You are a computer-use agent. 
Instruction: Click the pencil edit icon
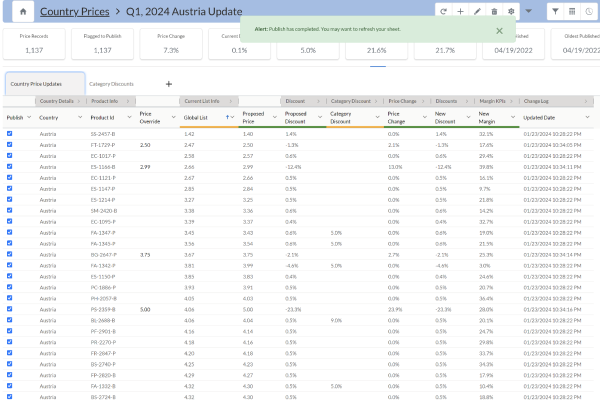(x=477, y=11)
